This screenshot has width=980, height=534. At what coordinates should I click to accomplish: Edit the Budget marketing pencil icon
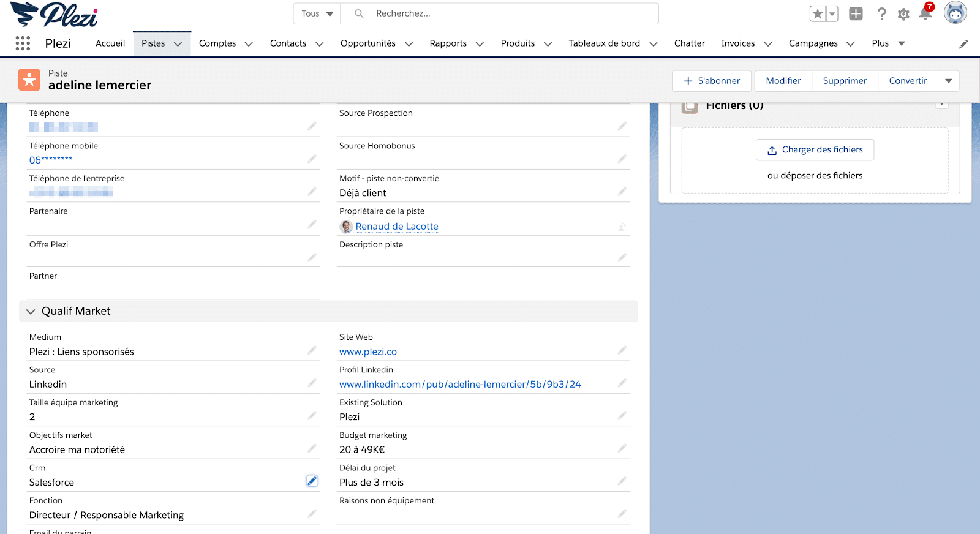(x=622, y=448)
